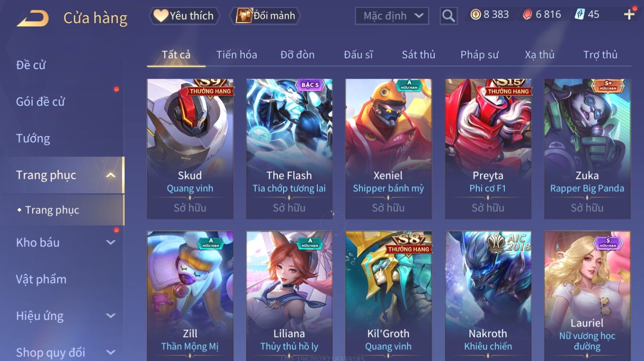This screenshot has width=644, height=361.
Task: Open the Zuka Rapper Big Panda skin
Action: [x=587, y=149]
